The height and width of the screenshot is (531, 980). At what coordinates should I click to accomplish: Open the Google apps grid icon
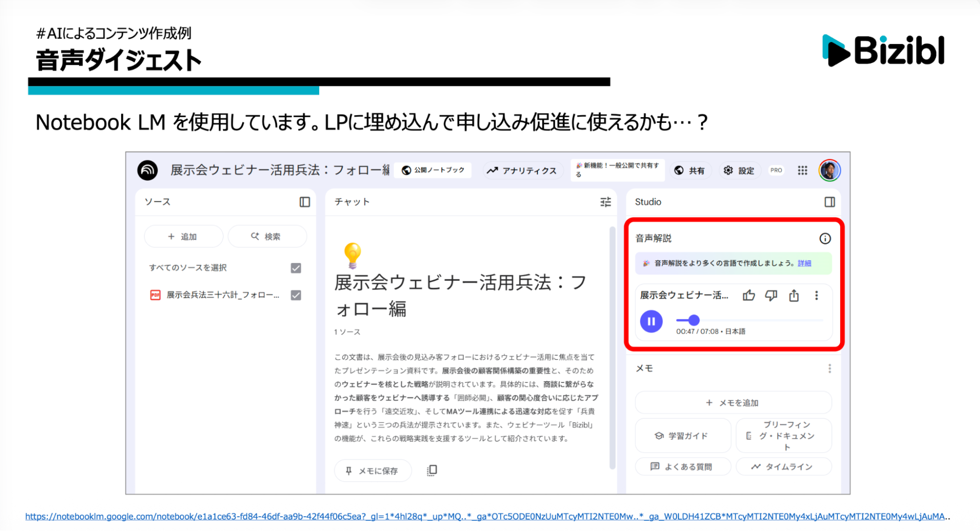(802, 170)
